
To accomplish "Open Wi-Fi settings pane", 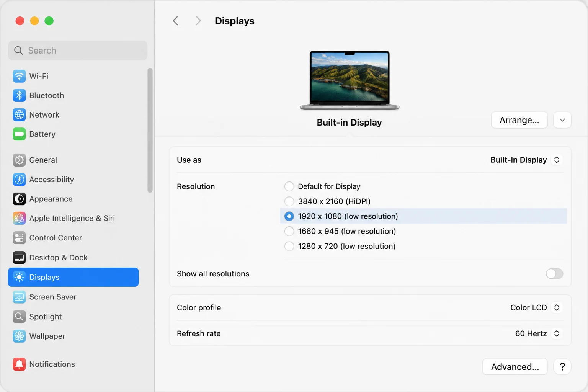I will [73, 76].
